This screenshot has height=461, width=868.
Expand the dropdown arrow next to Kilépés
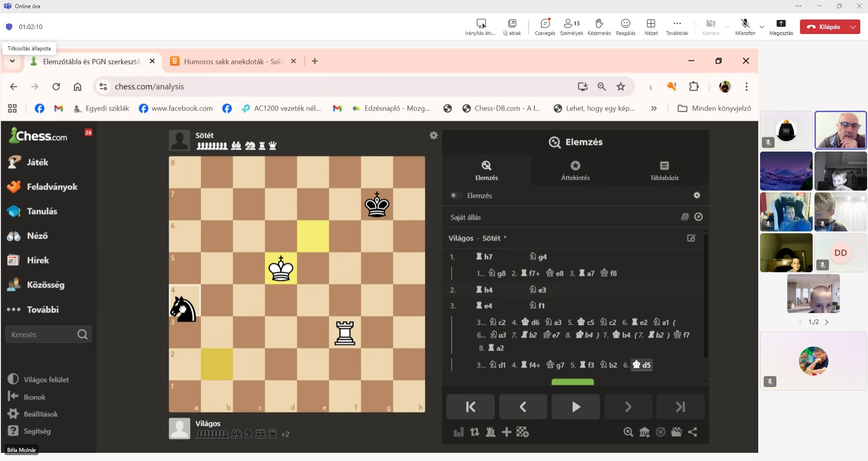pyautogui.click(x=853, y=27)
